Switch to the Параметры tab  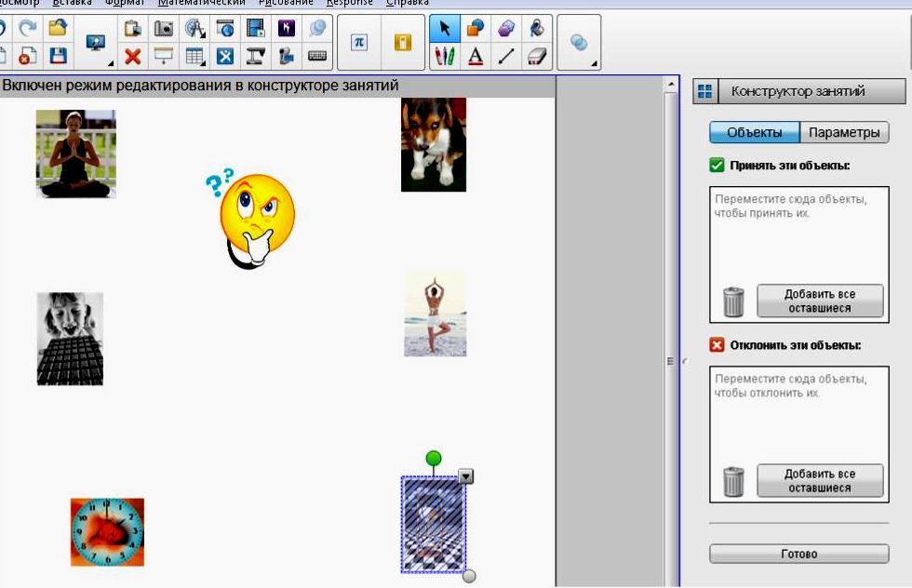click(844, 133)
